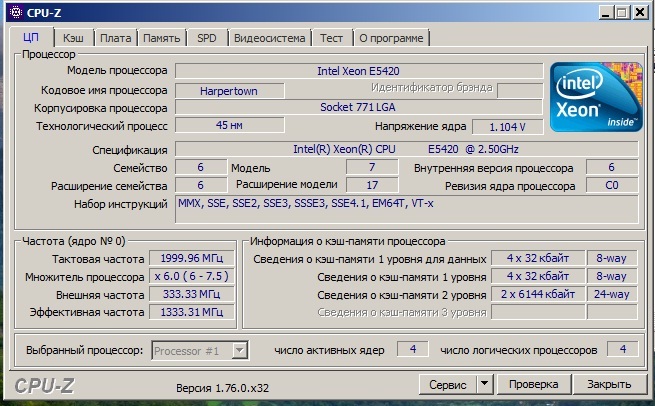The width and height of the screenshot is (655, 406).
Task: Click the 24-way L2 associativity value
Action: [x=612, y=294]
